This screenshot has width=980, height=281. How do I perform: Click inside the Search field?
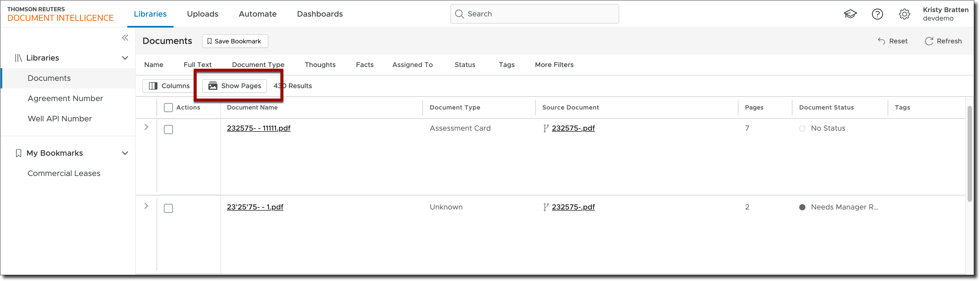pos(533,14)
